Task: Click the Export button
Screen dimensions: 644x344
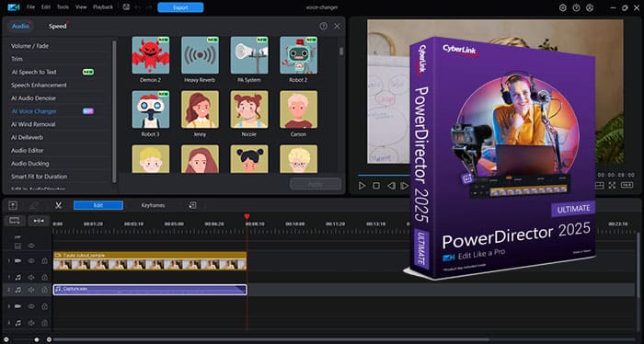Action: click(180, 7)
